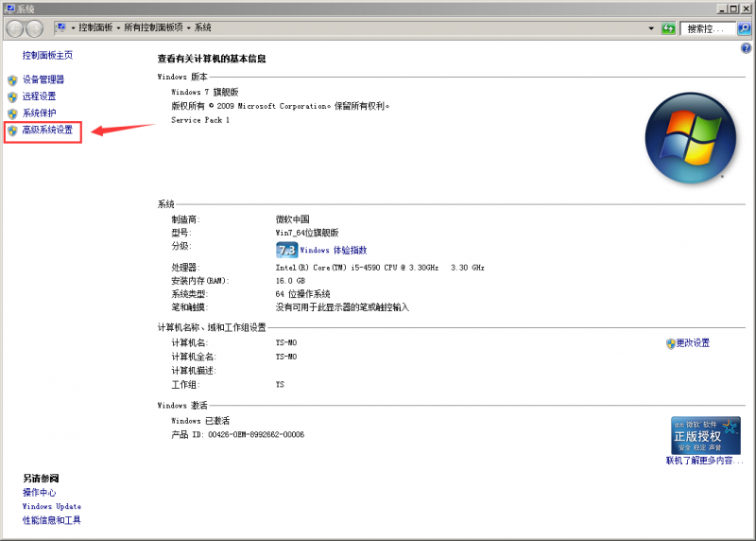Close the system window
756x541 pixels.
pos(745,9)
